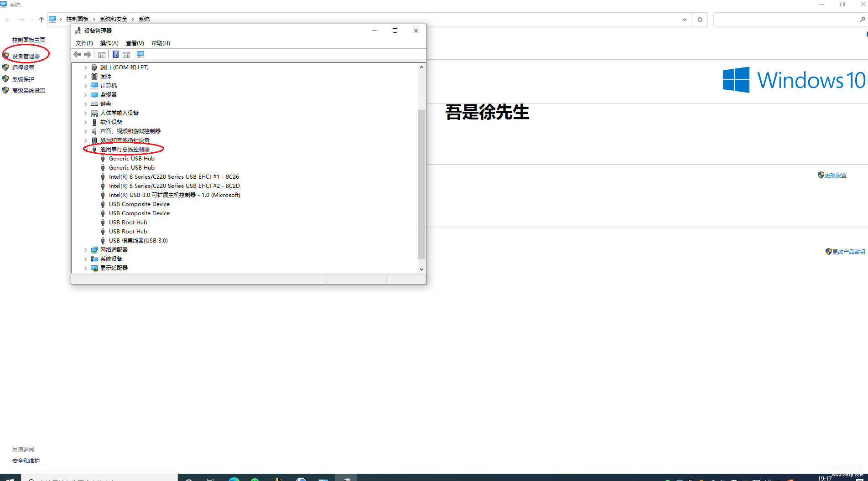
Task: Open the 帮助(H) menu
Action: pyautogui.click(x=161, y=43)
